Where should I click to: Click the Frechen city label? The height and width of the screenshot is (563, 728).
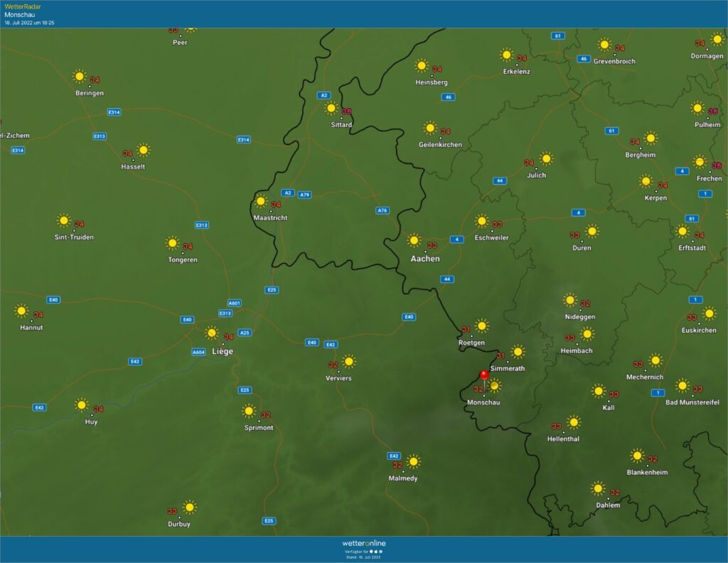tap(709, 178)
